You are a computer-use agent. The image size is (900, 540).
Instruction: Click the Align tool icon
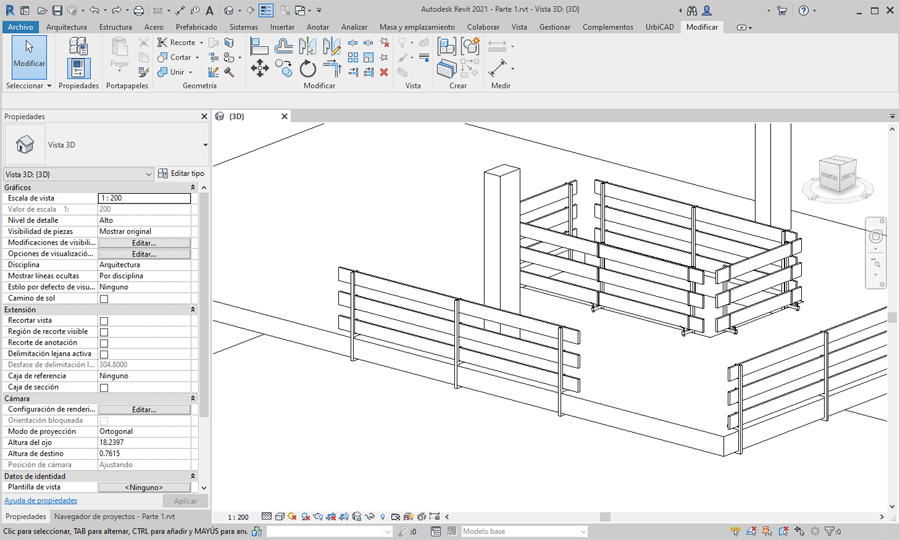(x=259, y=45)
